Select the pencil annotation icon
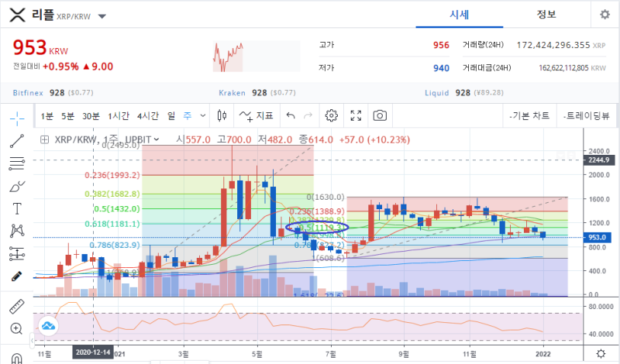The width and height of the screenshot is (620, 364). 16,276
